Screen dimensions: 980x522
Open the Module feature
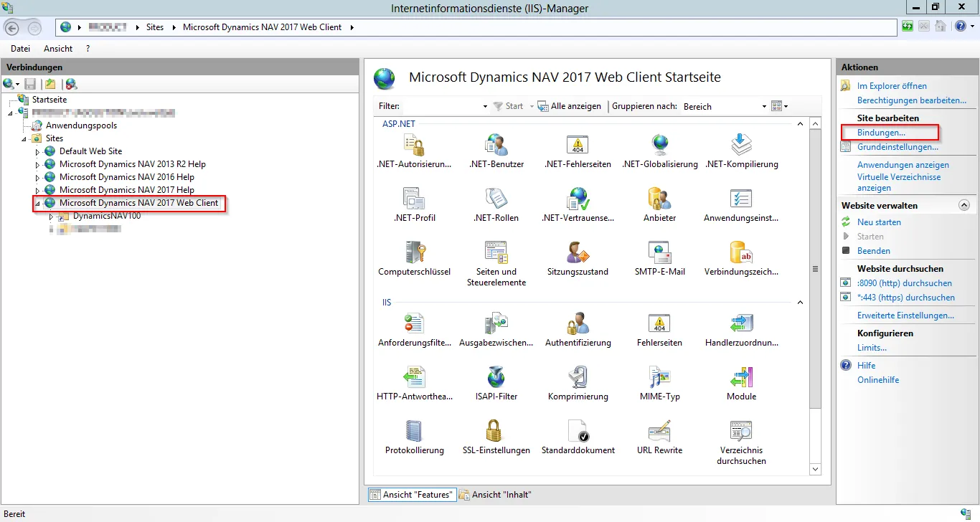(741, 384)
